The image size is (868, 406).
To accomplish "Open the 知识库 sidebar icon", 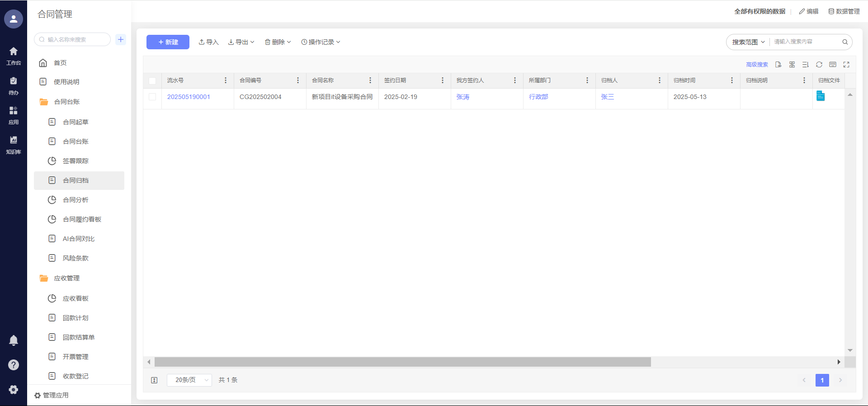I will pos(14,144).
